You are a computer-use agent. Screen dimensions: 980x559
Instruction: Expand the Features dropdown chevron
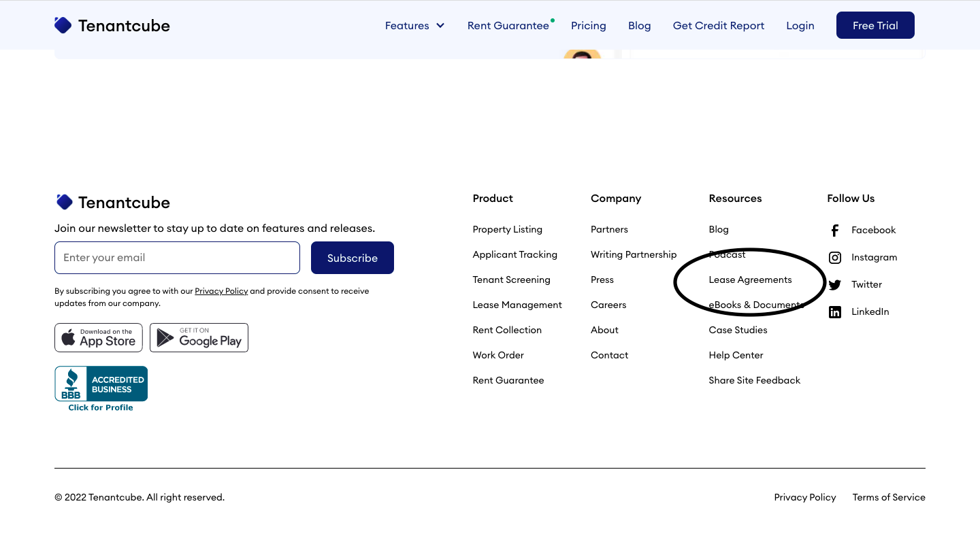point(440,26)
